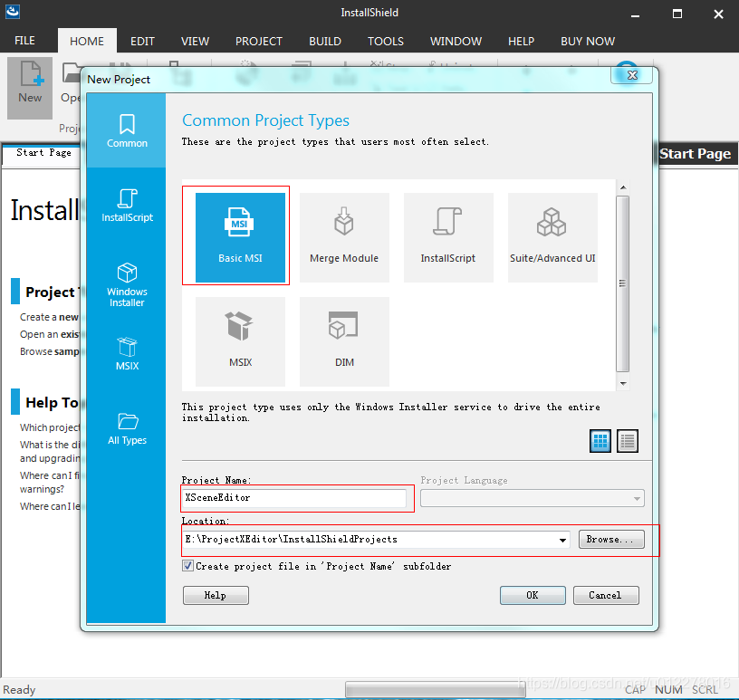Click scroll down arrow of project types list

(x=623, y=384)
